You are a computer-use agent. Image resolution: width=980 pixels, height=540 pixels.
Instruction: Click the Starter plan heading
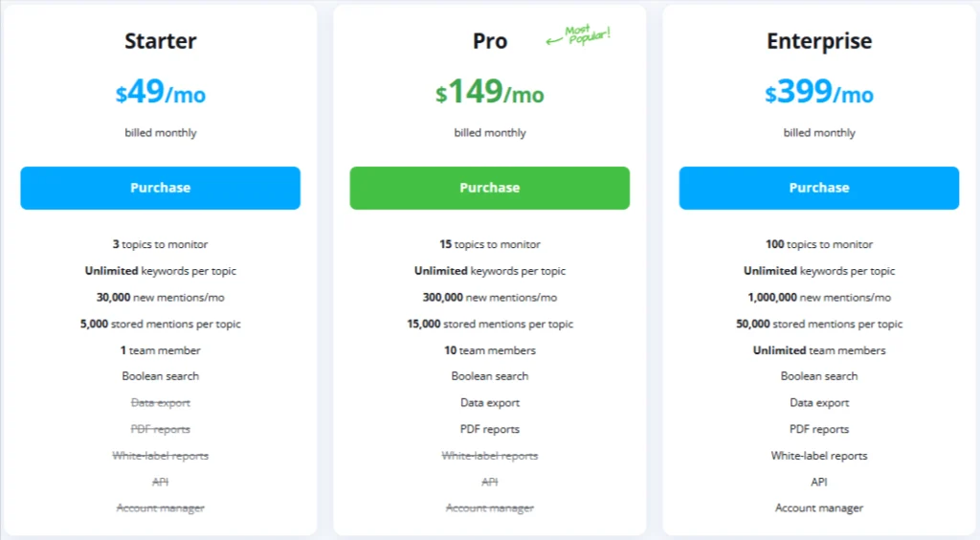[x=160, y=41]
